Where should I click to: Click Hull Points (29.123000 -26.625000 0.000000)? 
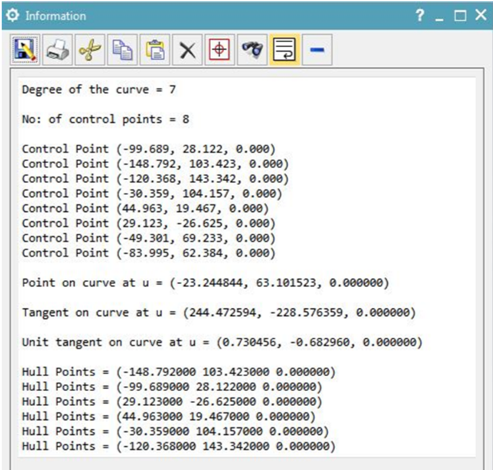pos(172,401)
